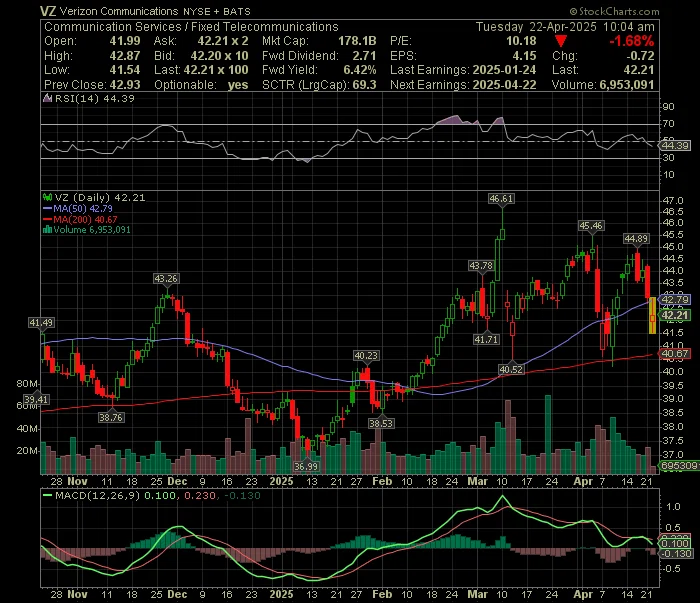Image resolution: width=700 pixels, height=603 pixels.
Task: Click the 44.39 RSI axis tag
Action: pos(675,146)
